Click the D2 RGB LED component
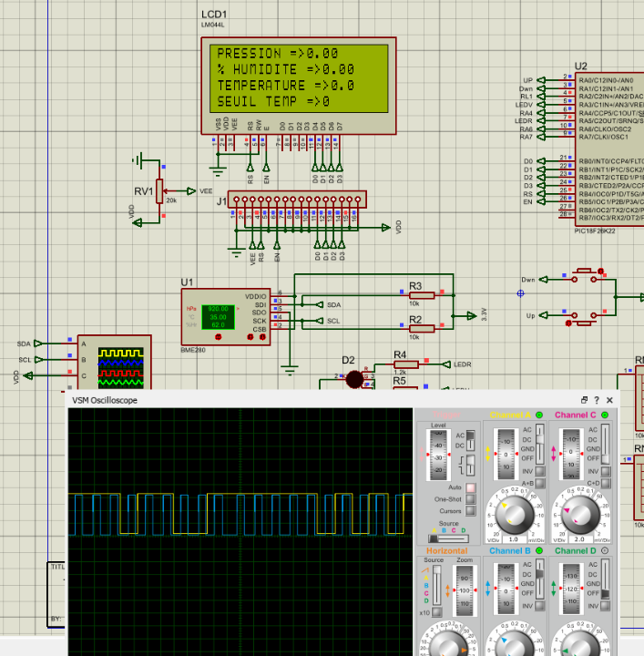 (354, 379)
